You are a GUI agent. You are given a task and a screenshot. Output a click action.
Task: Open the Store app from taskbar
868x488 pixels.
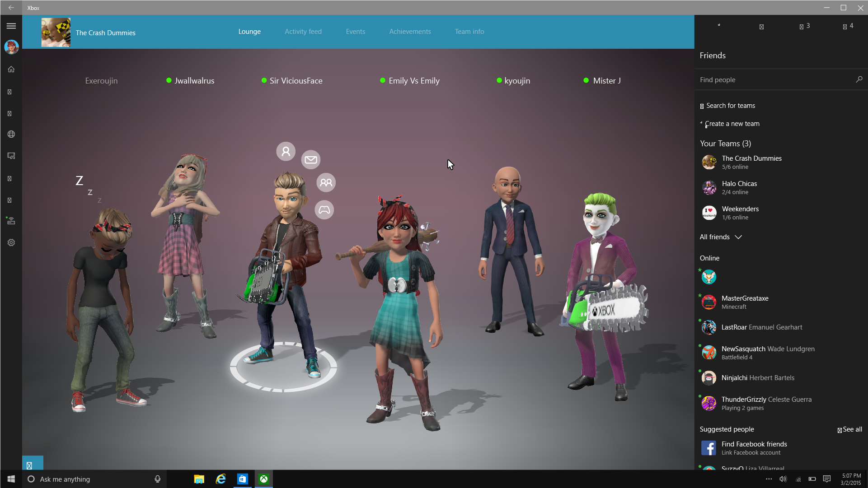(242, 479)
